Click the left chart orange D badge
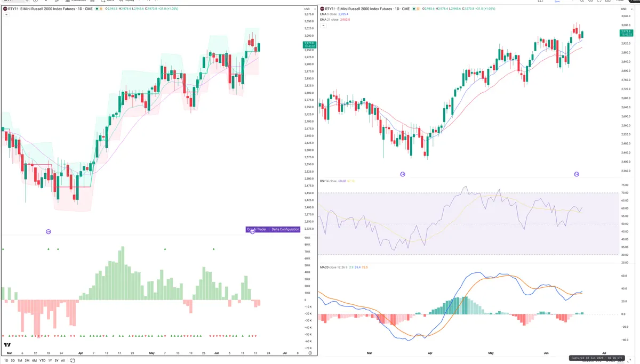Screen dimensions: 640x364 point(101,9)
